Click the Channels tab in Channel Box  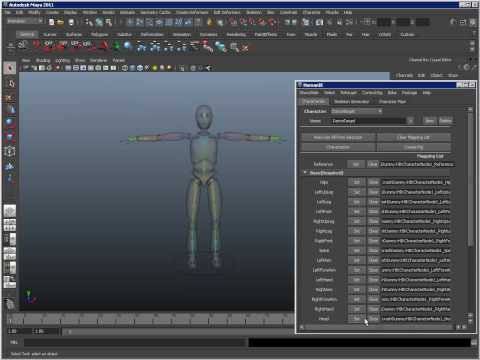click(x=404, y=75)
